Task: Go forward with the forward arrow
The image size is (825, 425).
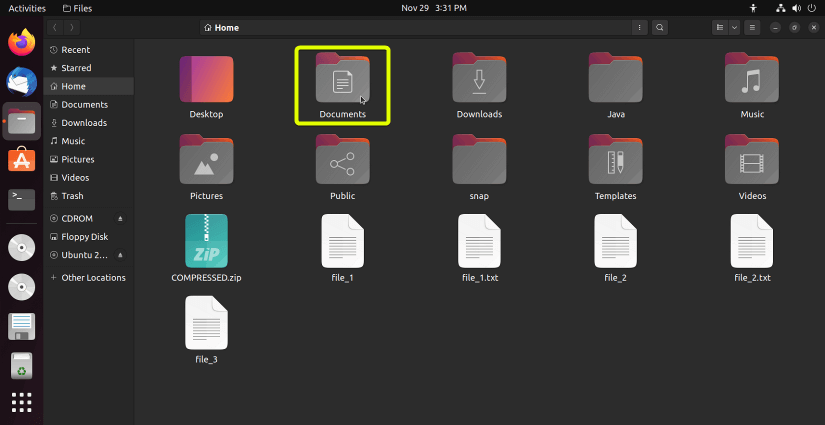Action: 72,28
